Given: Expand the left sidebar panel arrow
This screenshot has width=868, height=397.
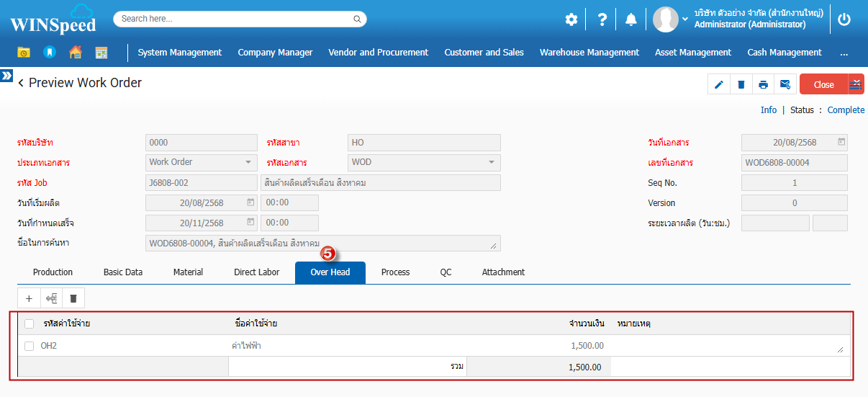Looking at the screenshot, I should click(6, 76).
